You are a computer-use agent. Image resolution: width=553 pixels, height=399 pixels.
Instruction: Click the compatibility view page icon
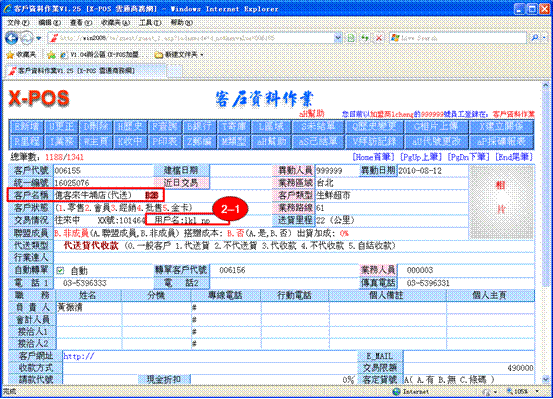coord(351,38)
